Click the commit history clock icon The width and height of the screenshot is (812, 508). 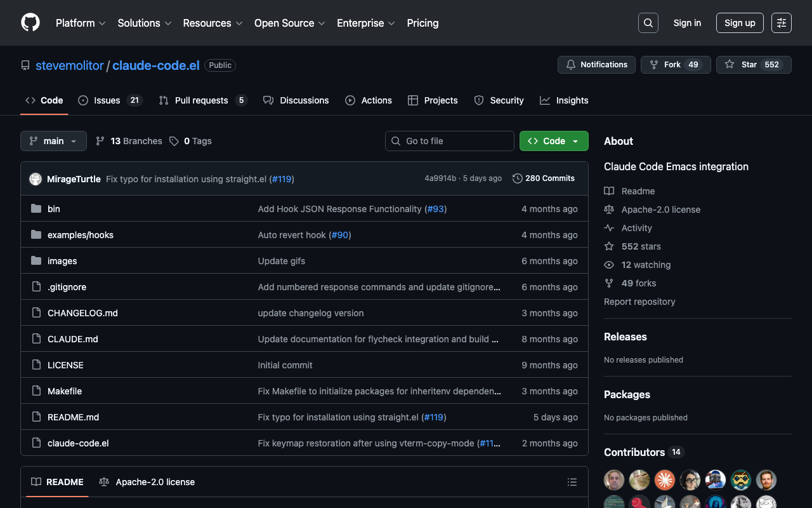518,178
